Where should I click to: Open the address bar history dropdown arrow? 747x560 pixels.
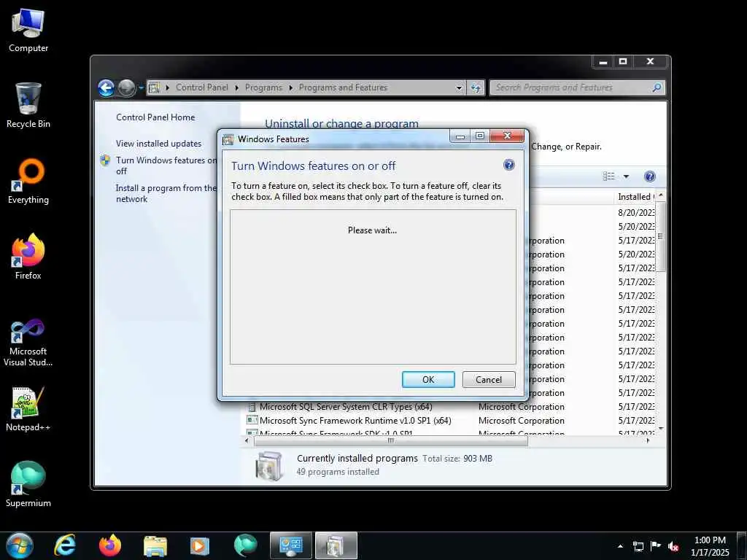coord(459,87)
